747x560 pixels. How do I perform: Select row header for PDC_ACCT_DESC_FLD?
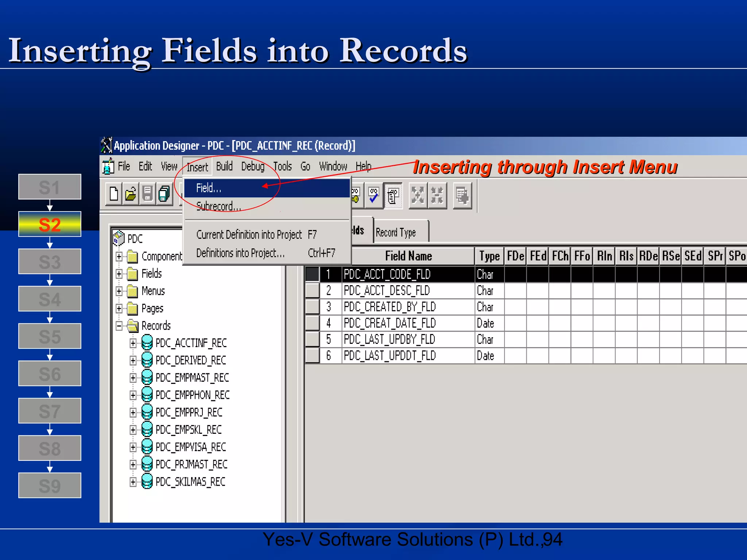(x=312, y=291)
